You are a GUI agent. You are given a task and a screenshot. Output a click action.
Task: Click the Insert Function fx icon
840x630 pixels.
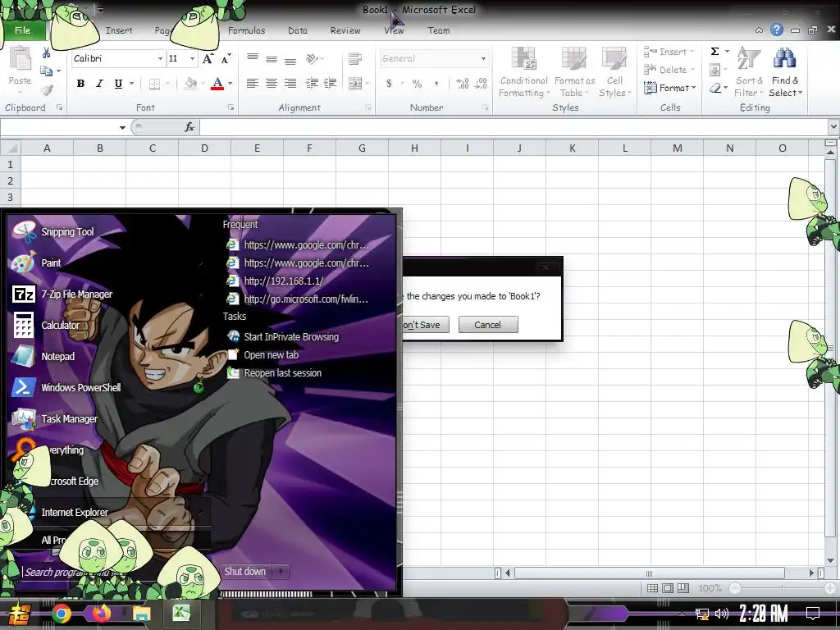[189, 127]
